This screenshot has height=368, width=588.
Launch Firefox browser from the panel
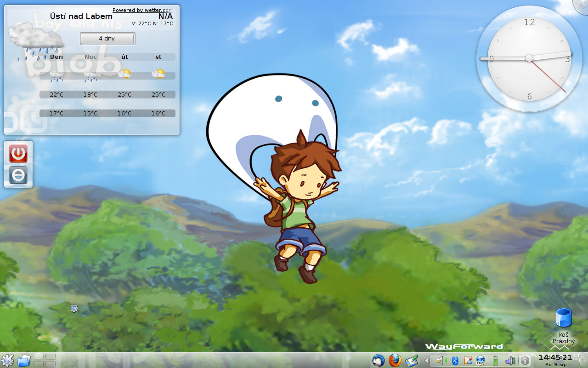(x=395, y=360)
